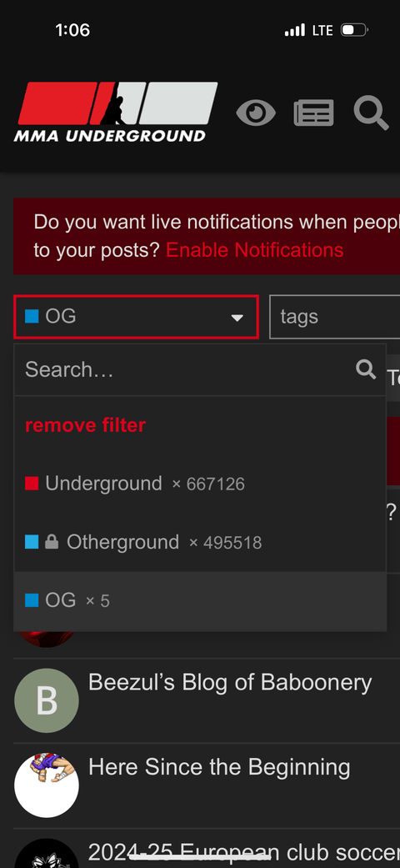Click the remove filter link
This screenshot has height=868, width=400.
coord(85,425)
